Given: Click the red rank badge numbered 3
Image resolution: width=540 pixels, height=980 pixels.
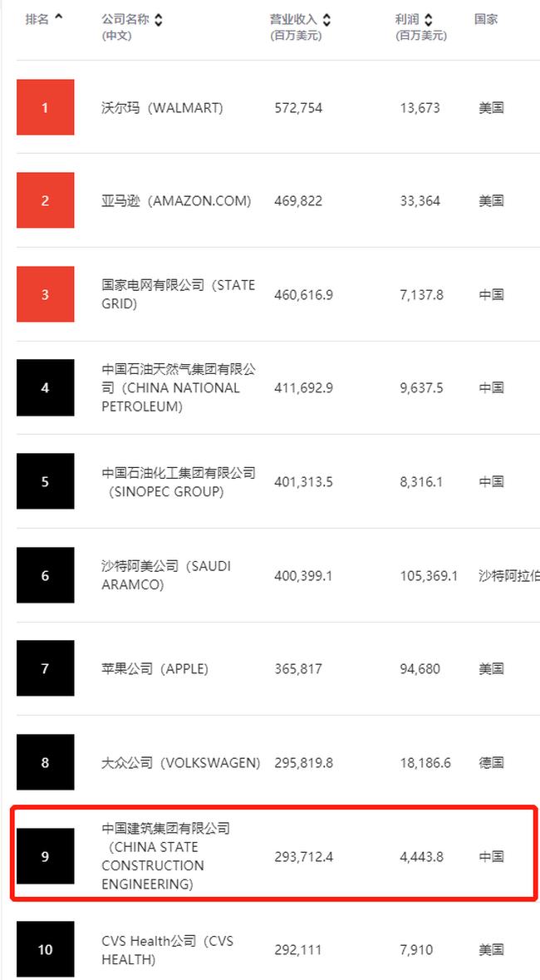Looking at the screenshot, I should pyautogui.click(x=46, y=294).
